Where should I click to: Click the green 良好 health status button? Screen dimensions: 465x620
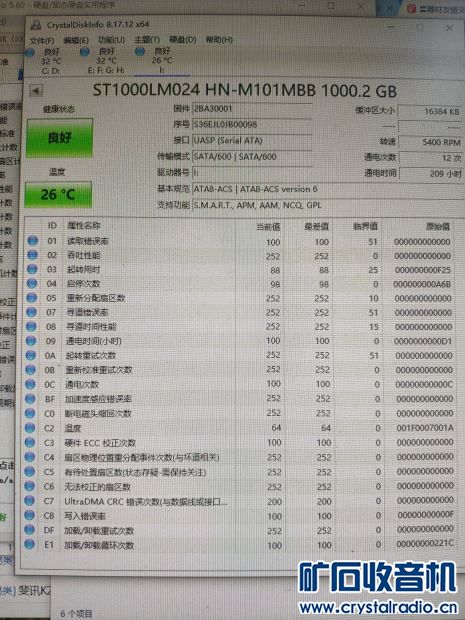pos(60,138)
